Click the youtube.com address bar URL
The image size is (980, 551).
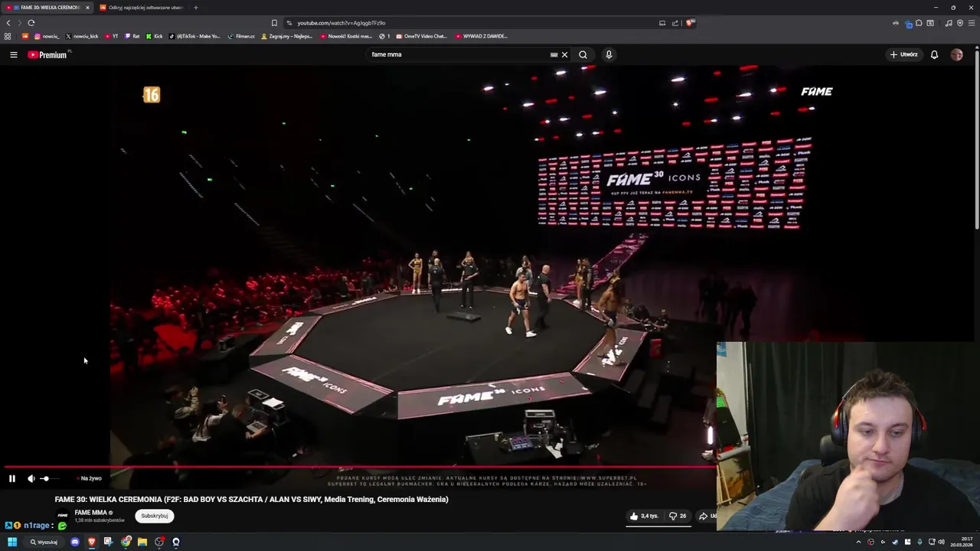(x=341, y=23)
